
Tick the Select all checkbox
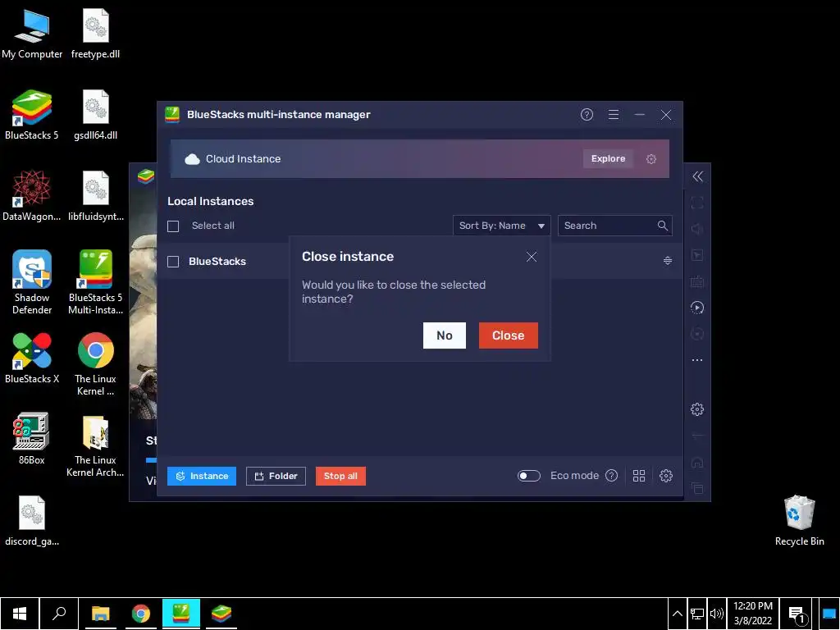tap(173, 226)
